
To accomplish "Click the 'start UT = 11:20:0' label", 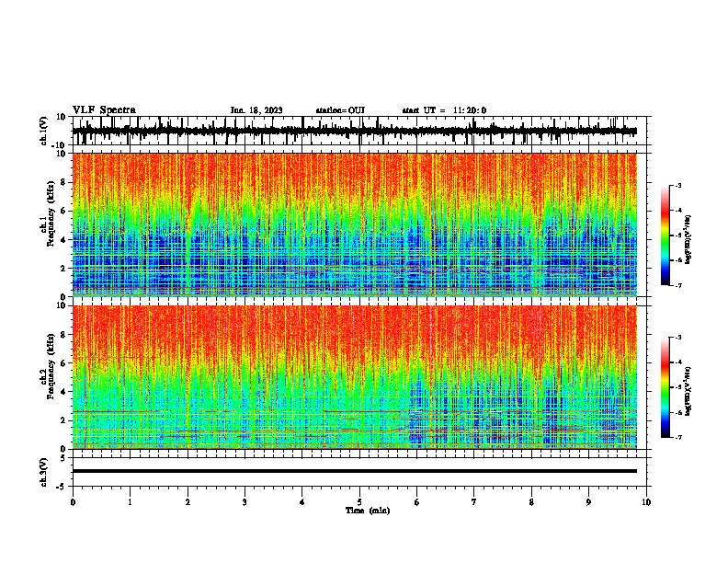I will coord(444,110).
